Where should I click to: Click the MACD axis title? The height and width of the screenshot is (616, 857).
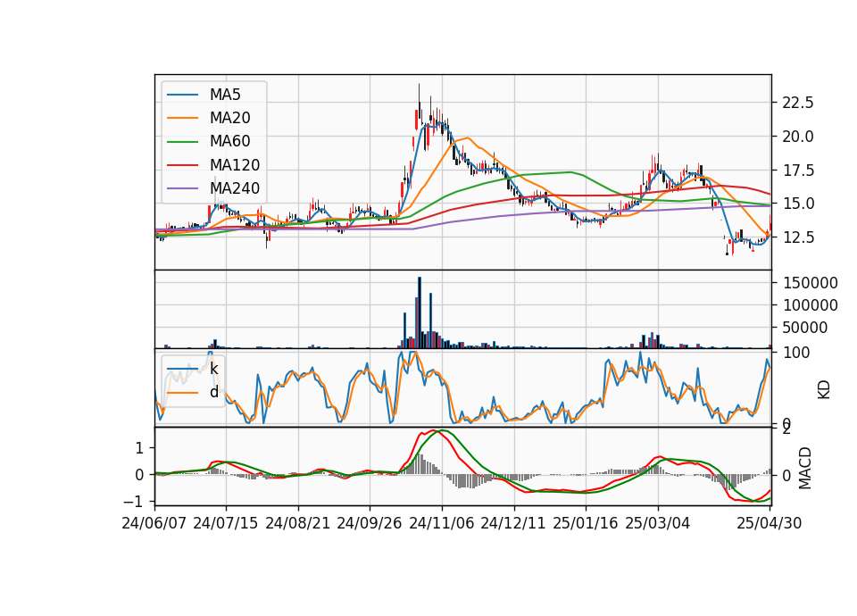point(804,469)
